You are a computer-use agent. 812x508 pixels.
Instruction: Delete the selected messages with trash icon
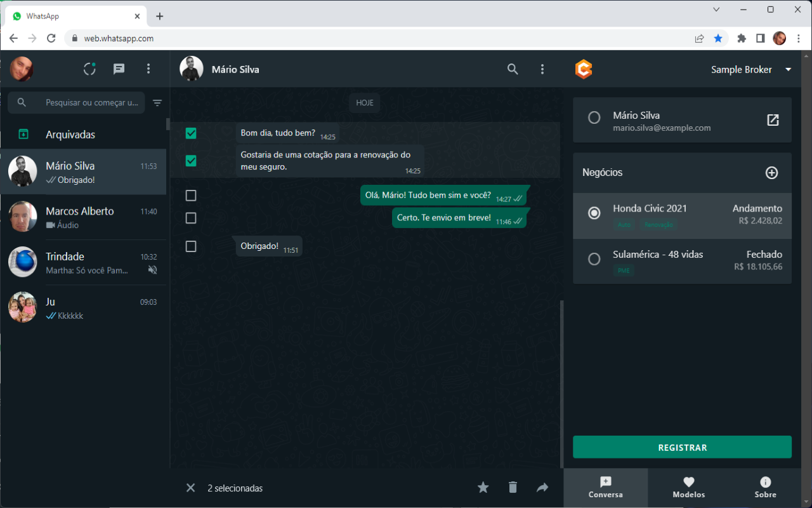click(513, 488)
